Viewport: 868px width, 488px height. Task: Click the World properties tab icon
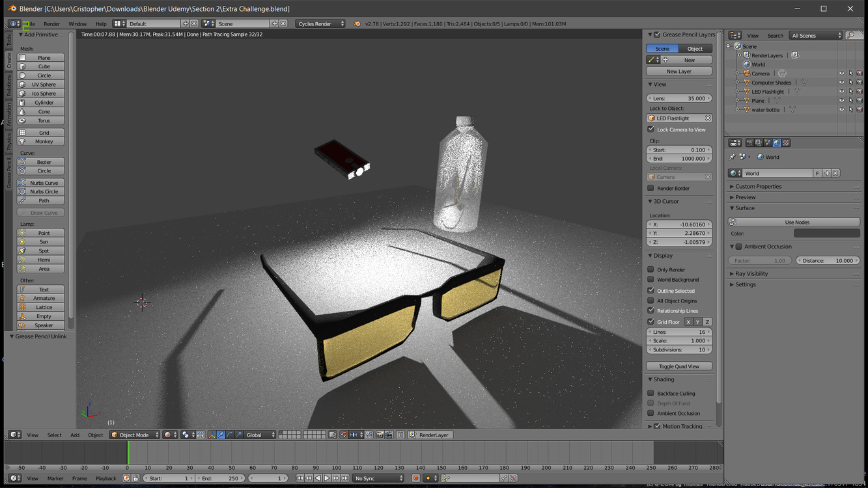click(777, 143)
